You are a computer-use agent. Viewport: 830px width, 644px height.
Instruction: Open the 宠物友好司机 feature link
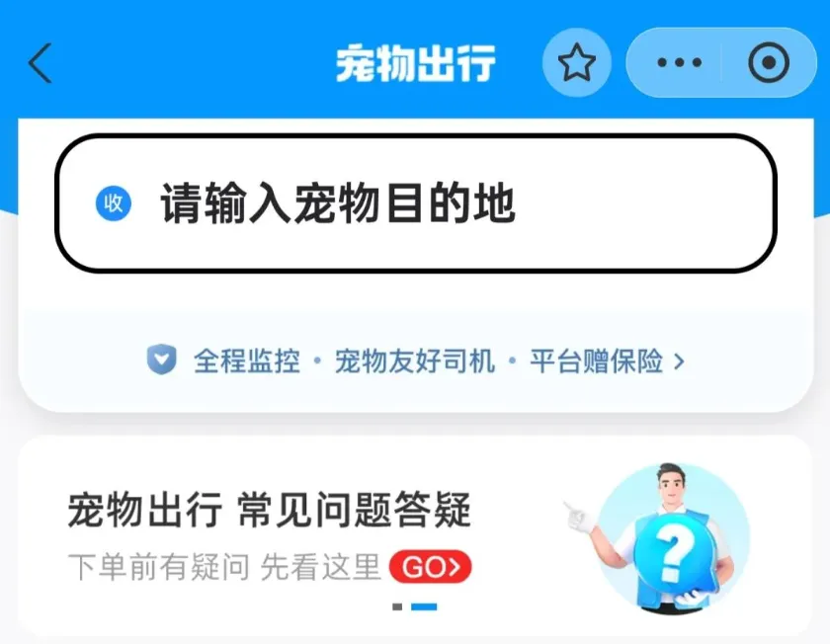coord(415,361)
